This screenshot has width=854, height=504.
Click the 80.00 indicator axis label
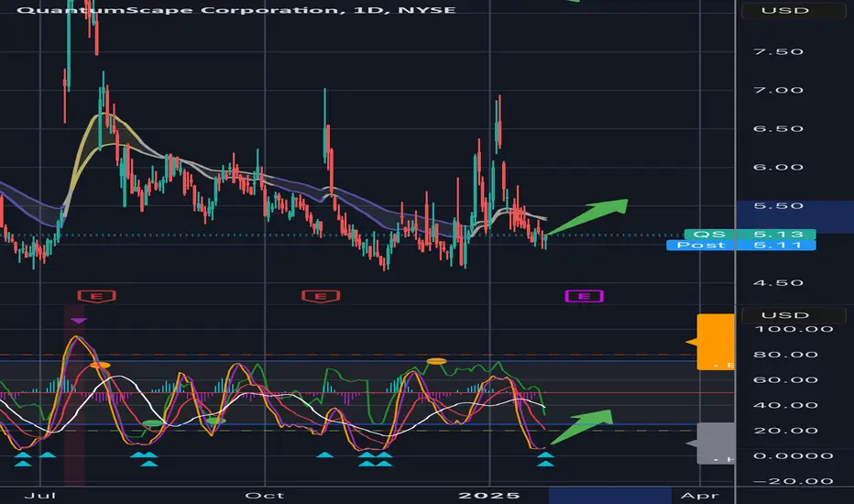tap(785, 355)
